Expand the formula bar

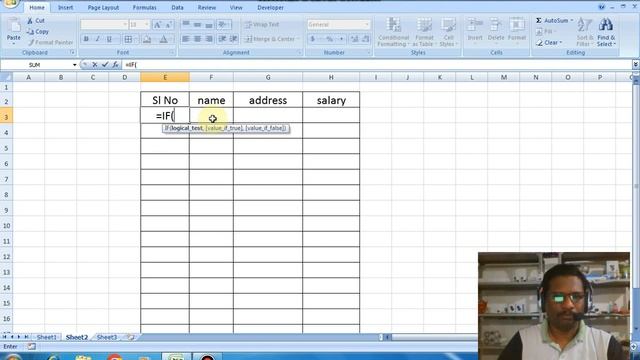[636, 65]
